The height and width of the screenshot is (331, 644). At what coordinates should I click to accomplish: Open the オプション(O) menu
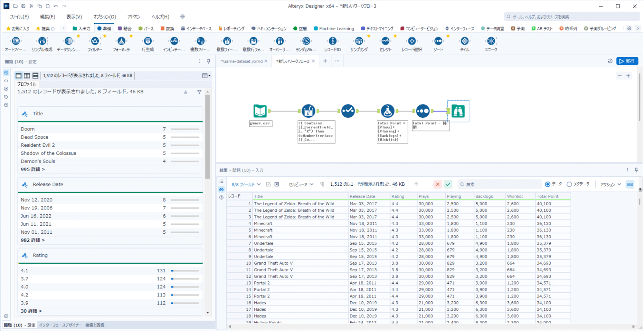(104, 17)
